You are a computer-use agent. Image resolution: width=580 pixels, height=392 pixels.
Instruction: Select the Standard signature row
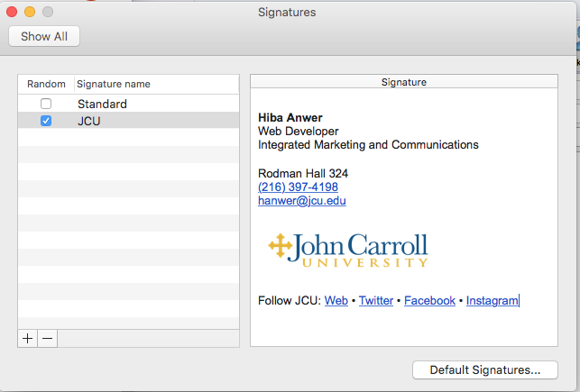point(128,104)
